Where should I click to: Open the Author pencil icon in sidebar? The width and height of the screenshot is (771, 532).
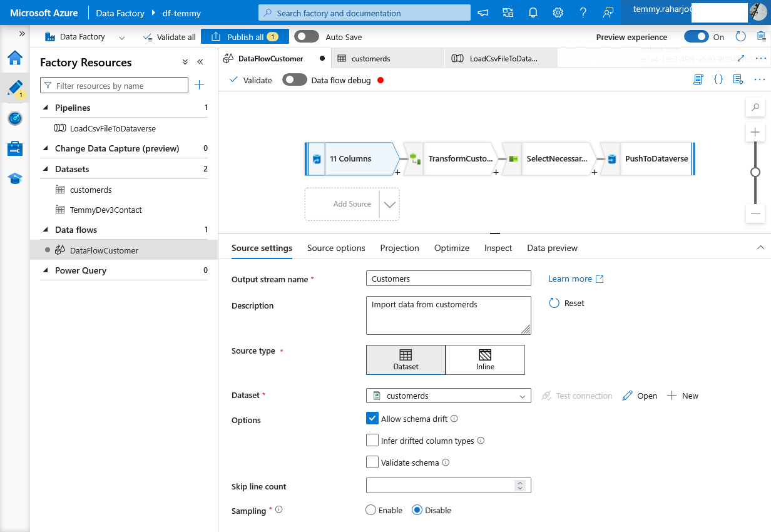click(x=15, y=88)
